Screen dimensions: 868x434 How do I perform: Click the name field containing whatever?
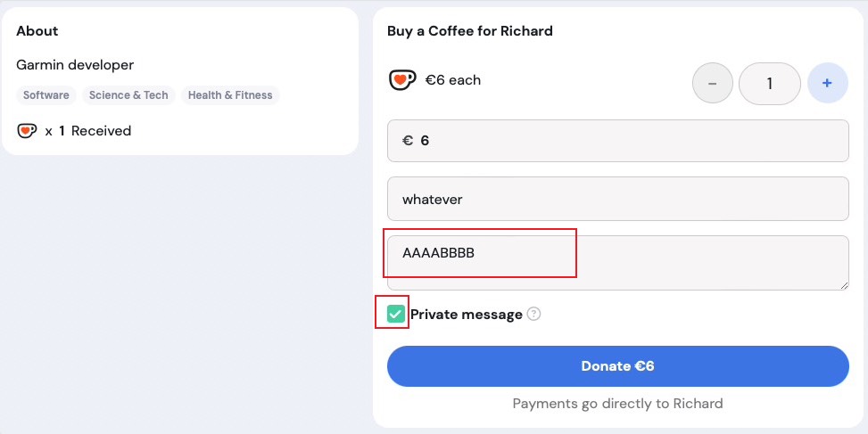618,199
